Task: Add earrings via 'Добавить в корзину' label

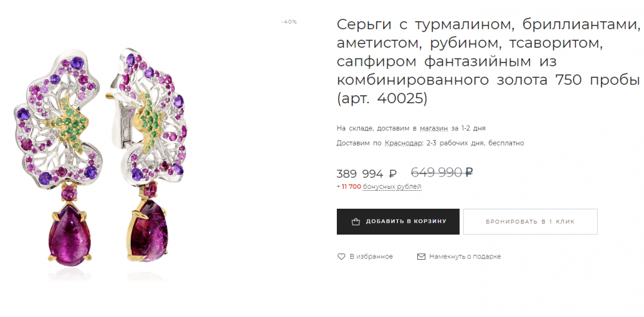Action: click(406, 222)
